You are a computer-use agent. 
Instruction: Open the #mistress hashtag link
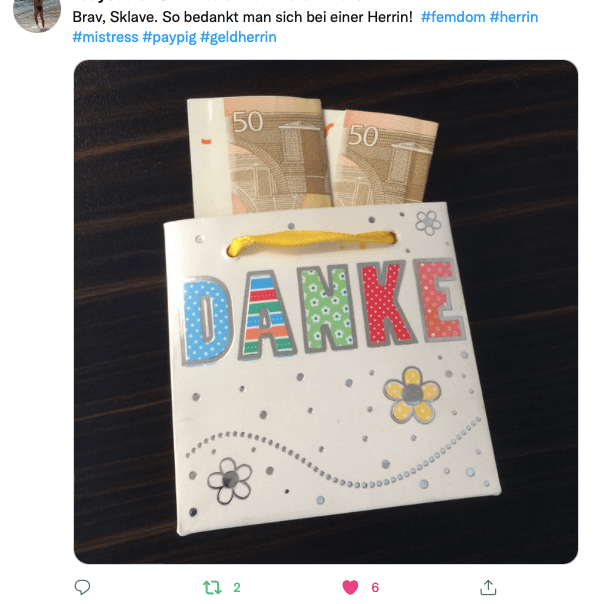pyautogui.click(x=106, y=37)
